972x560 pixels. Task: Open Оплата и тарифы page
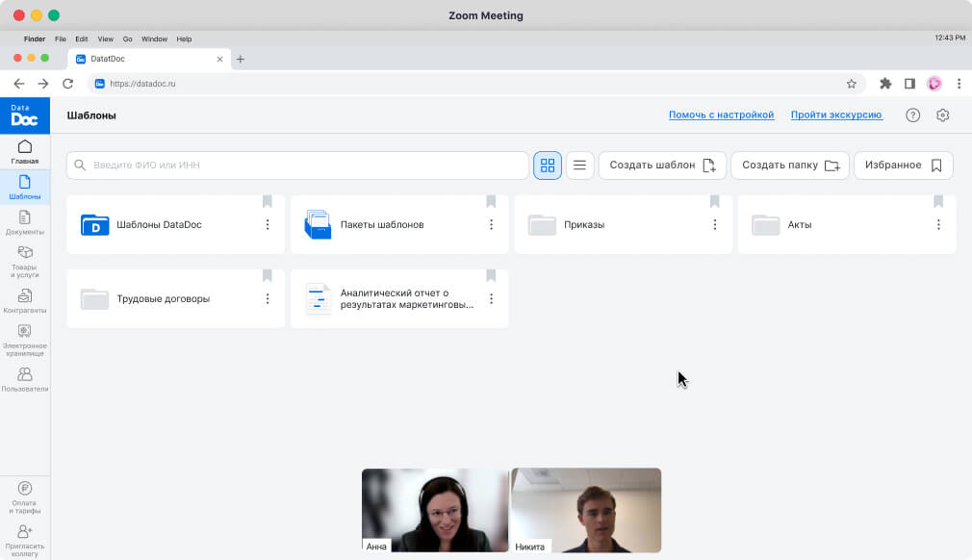pos(25,497)
